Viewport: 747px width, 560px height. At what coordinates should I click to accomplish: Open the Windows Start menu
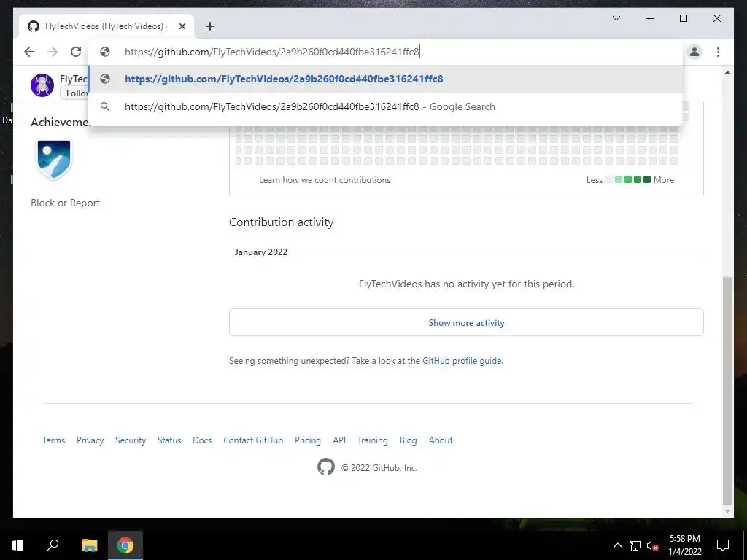click(18, 545)
